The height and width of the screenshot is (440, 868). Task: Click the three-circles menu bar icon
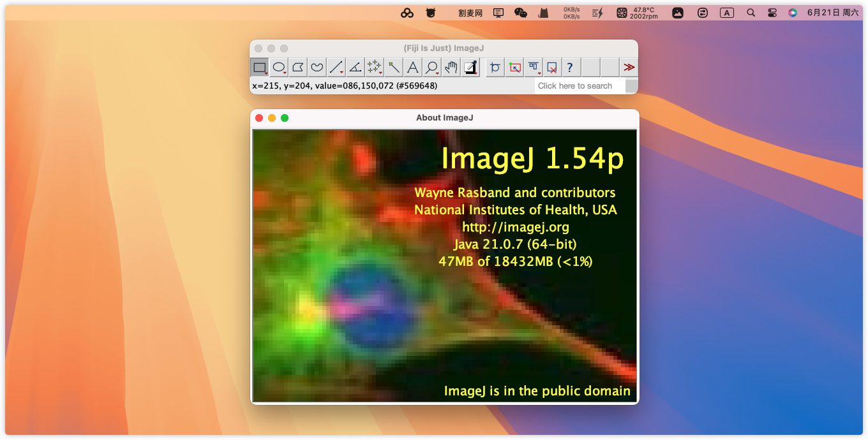tap(407, 13)
